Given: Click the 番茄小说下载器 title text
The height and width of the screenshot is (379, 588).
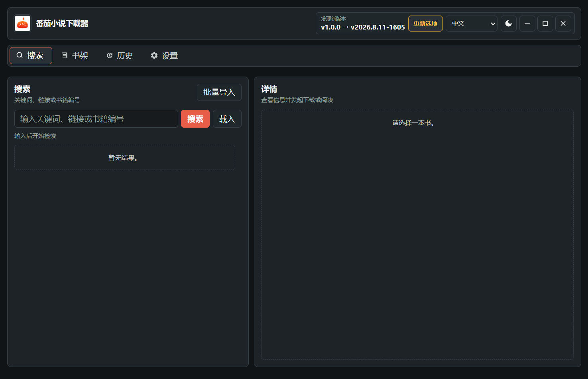Looking at the screenshot, I should click(x=62, y=24).
